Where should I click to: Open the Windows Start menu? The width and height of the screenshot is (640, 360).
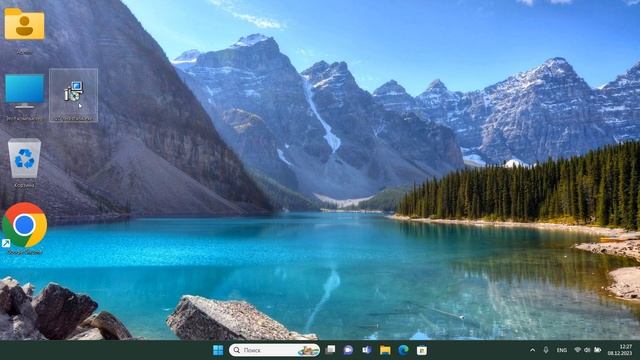click(218, 350)
